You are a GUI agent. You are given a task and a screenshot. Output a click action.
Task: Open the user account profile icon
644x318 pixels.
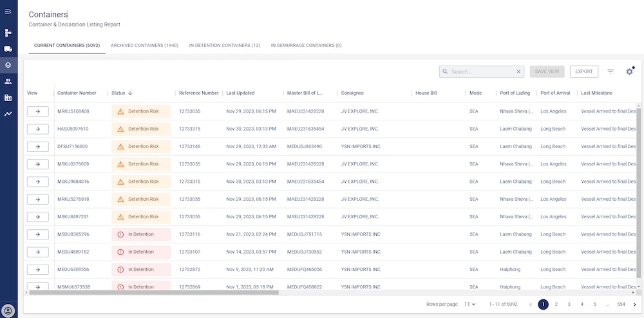pyautogui.click(x=8, y=310)
